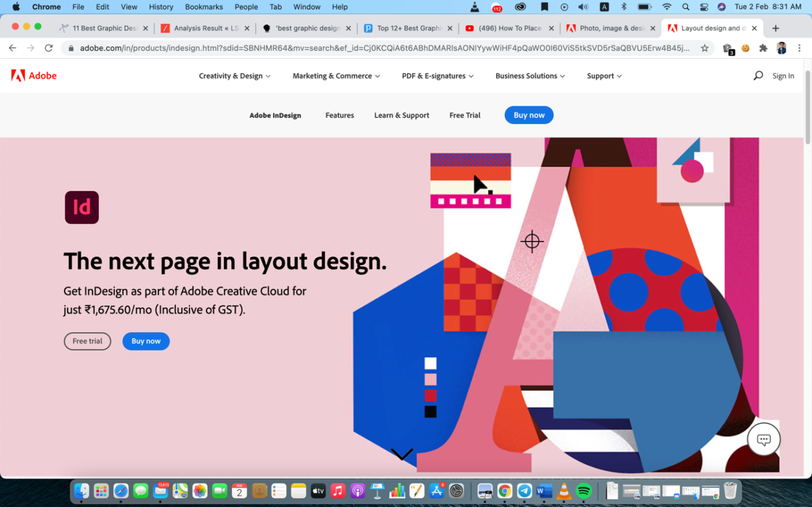The height and width of the screenshot is (507, 812).
Task: Bookmark this page with the star icon
Action: 704,48
